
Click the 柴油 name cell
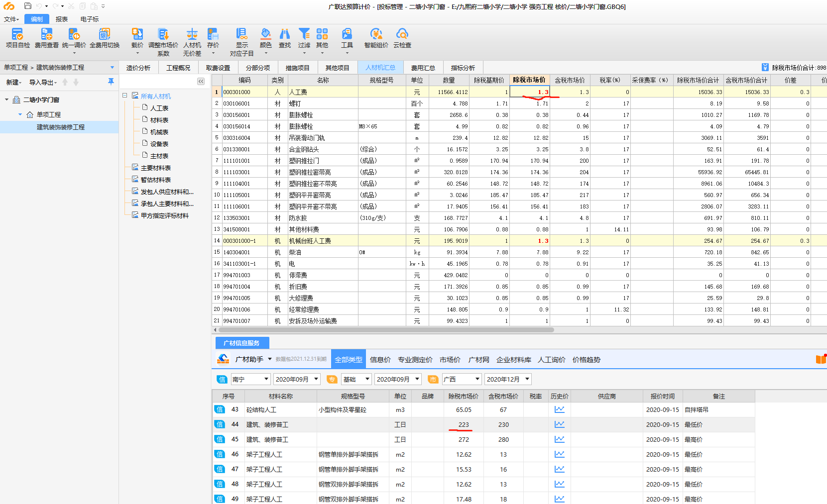click(323, 252)
